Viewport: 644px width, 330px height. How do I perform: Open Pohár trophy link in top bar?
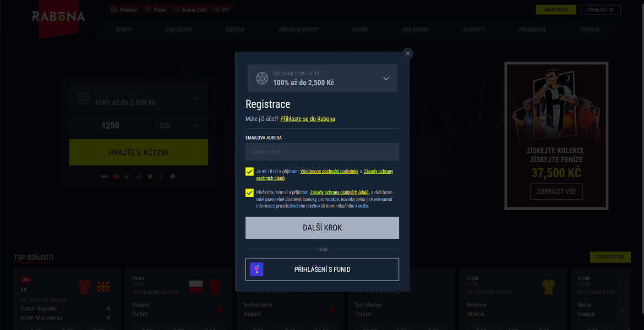[x=156, y=10]
